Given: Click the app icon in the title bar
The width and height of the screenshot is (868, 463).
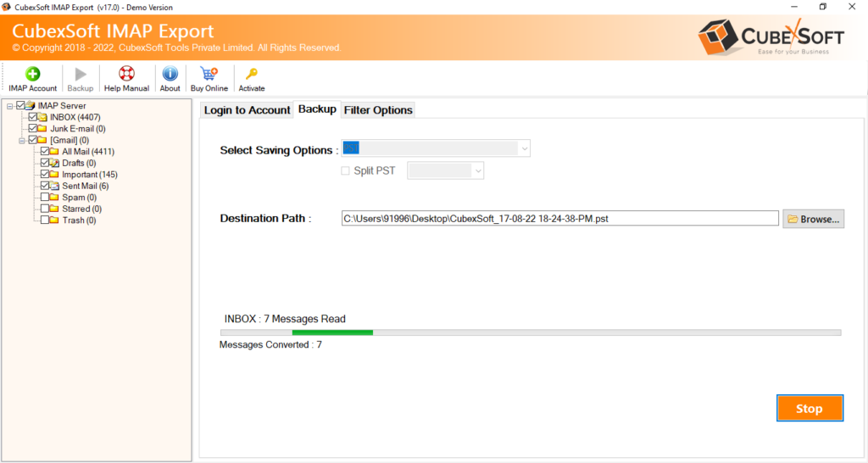Looking at the screenshot, I should 6,7.
